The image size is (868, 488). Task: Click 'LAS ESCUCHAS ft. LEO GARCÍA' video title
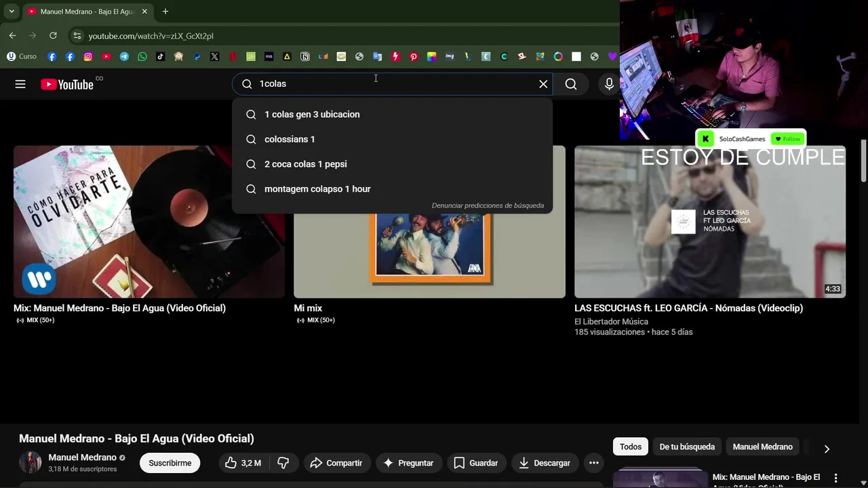(x=688, y=308)
